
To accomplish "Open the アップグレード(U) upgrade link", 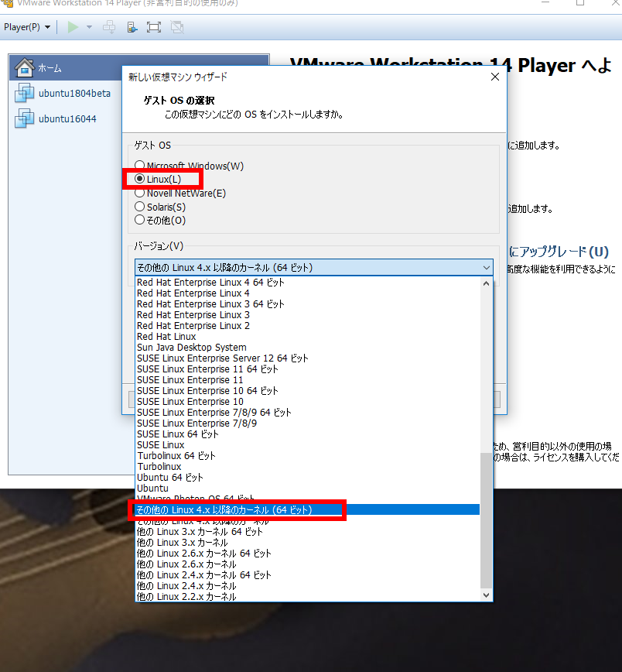I will [559, 252].
